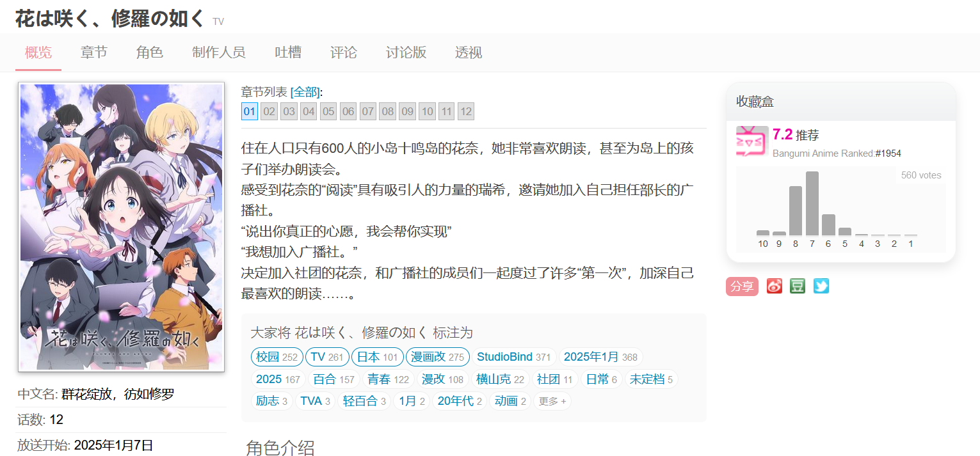The width and height of the screenshot is (980, 456).
Task: Select episode 10
Action: click(x=427, y=112)
